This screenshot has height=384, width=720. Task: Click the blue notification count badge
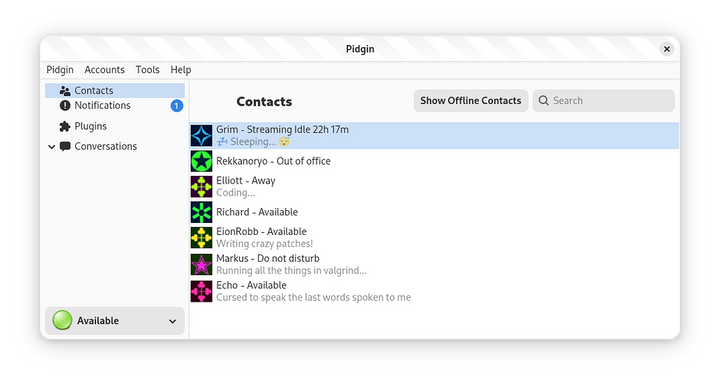(x=177, y=106)
